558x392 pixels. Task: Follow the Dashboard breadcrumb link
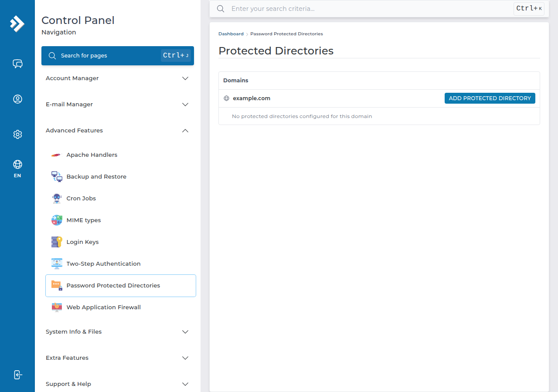click(231, 34)
